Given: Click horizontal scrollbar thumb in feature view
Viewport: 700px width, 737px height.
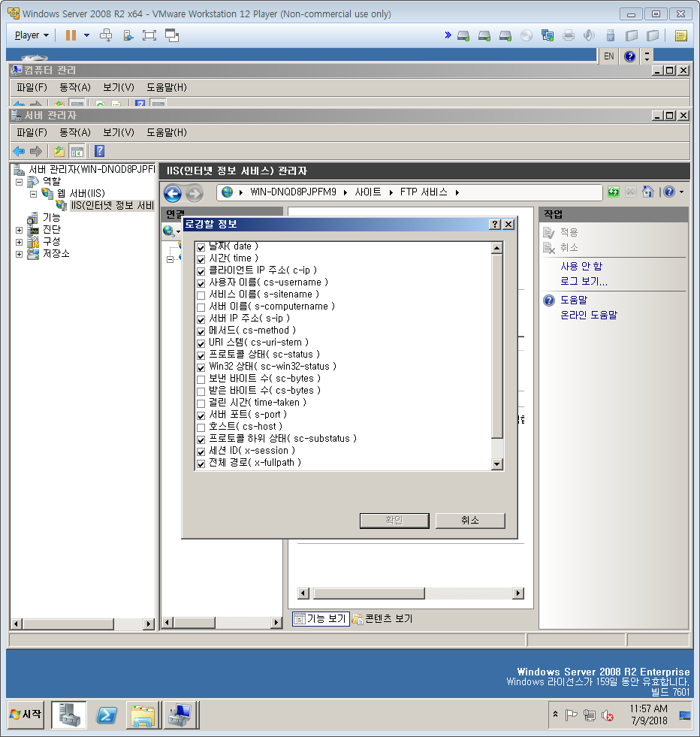Looking at the screenshot, I should pyautogui.click(x=369, y=594).
